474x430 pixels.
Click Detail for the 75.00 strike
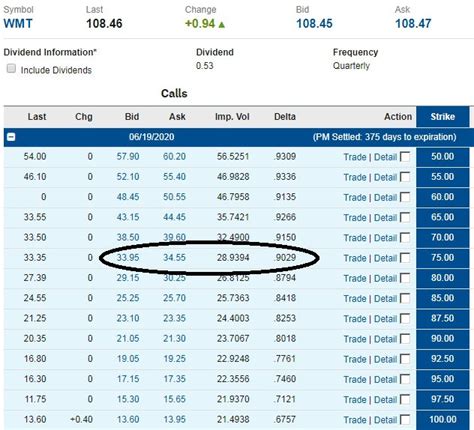tap(385, 258)
